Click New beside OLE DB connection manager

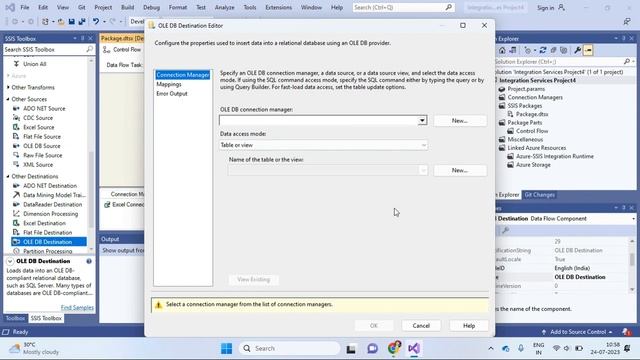460,121
